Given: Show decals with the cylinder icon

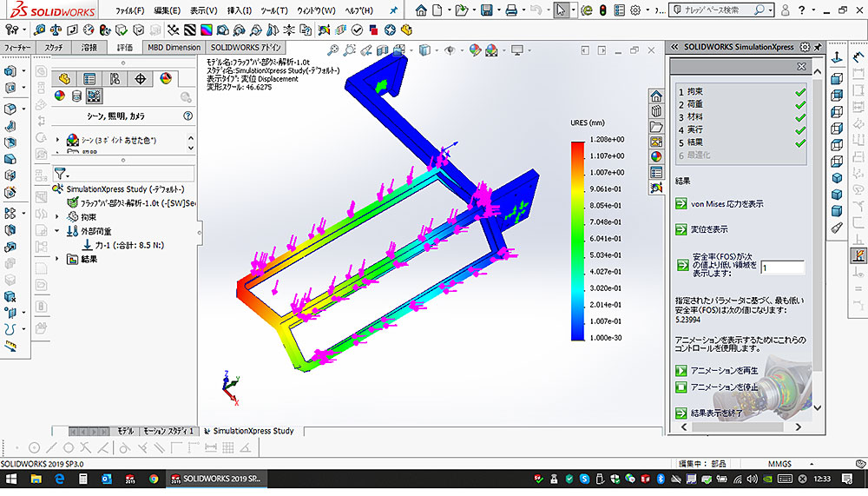Looking at the screenshot, I should pyautogui.click(x=77, y=96).
